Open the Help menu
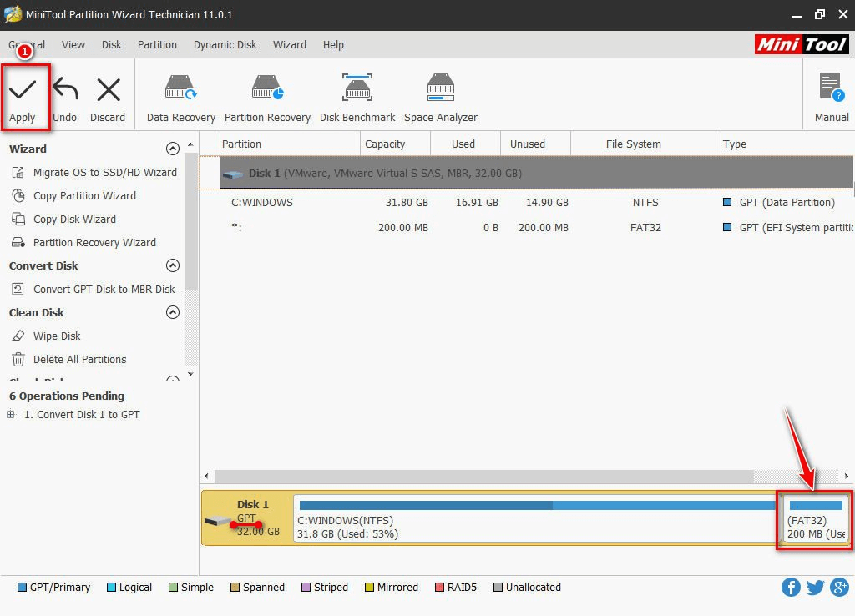855x616 pixels. 333,45
